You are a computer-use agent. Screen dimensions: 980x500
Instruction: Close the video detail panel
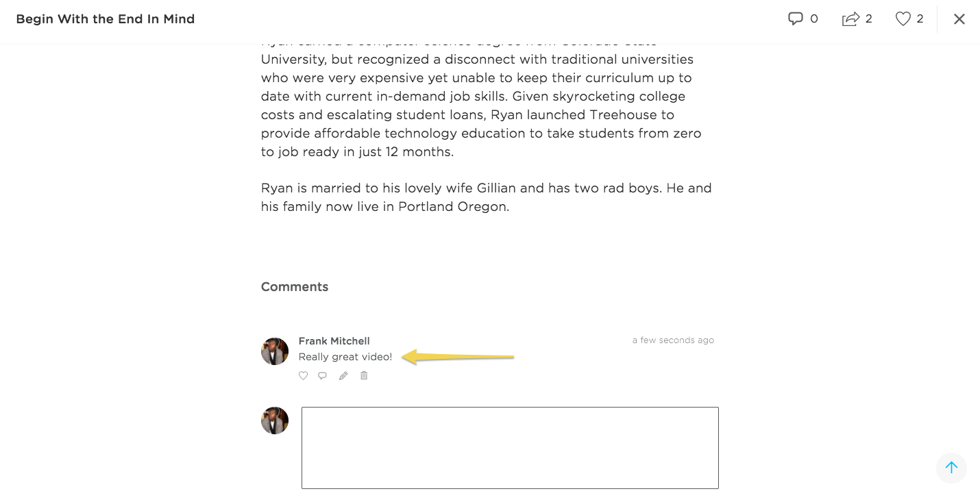pyautogui.click(x=959, y=19)
